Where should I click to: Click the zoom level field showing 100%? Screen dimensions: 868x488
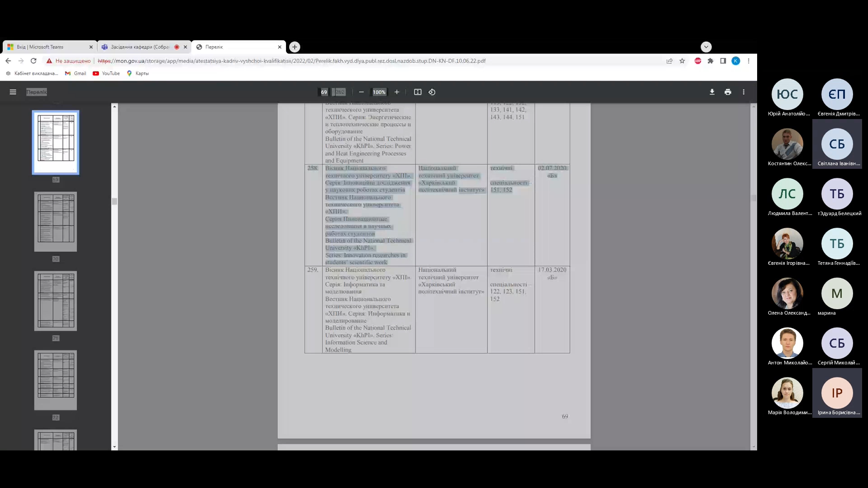pos(379,92)
